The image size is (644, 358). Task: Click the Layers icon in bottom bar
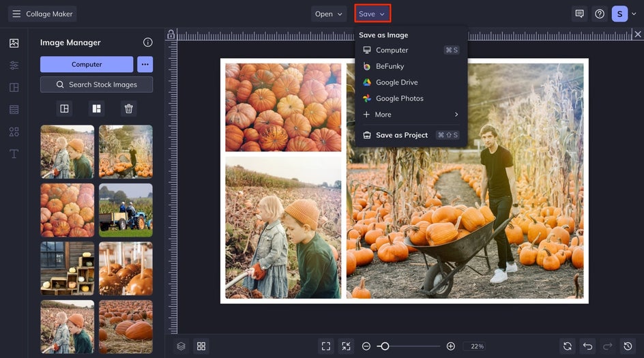pos(181,346)
